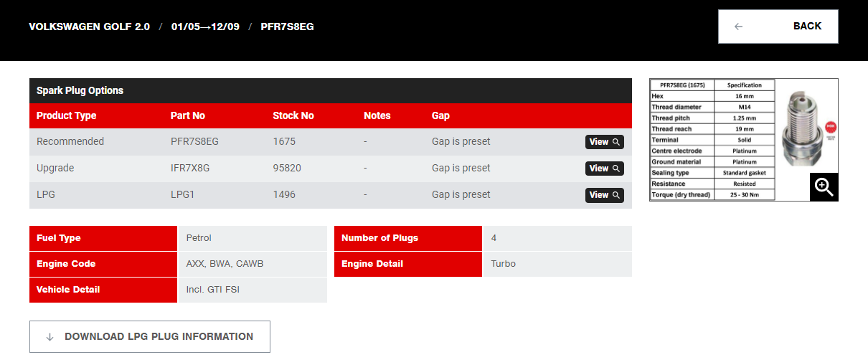Viewport: 868px width, 360px height.
Task: Zoom the spark plug specification image
Action: coord(824,187)
